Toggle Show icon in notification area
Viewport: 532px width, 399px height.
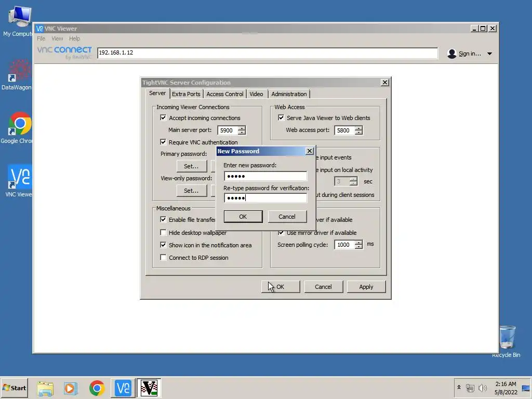[163, 245]
